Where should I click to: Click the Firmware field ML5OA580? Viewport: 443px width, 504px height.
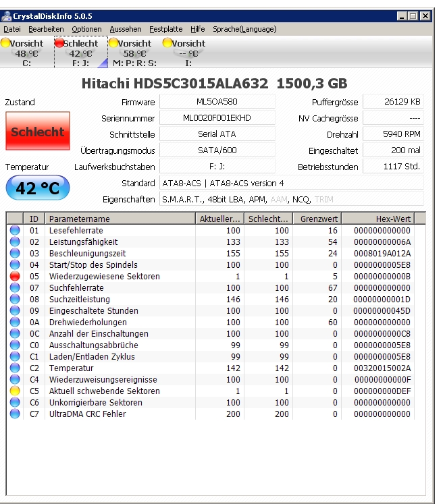[217, 102]
